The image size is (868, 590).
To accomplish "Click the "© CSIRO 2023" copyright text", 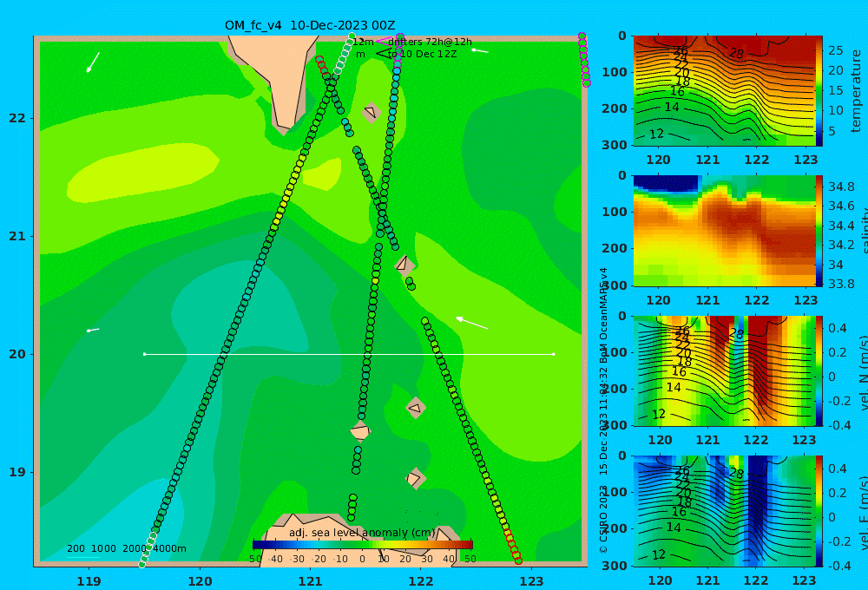I will pyautogui.click(x=603, y=519).
